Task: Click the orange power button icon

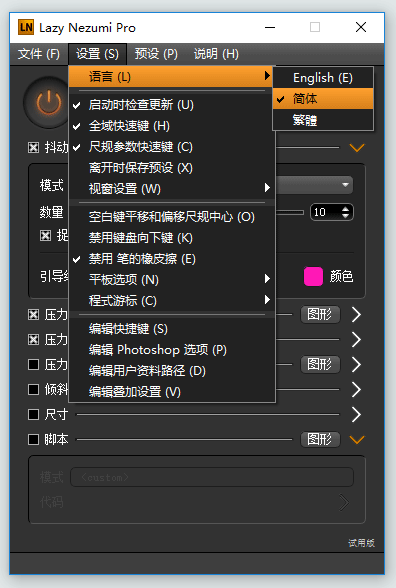Action: tap(47, 102)
